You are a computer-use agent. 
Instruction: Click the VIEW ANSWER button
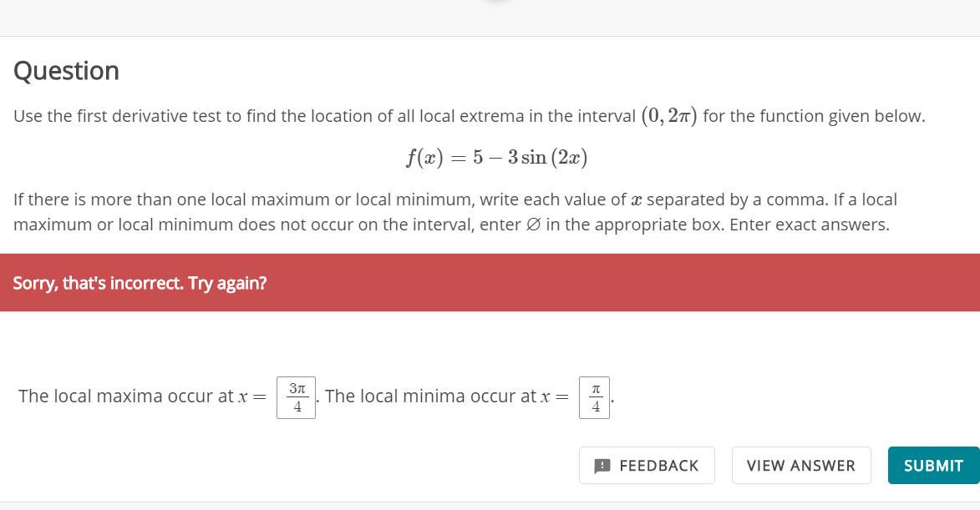[800, 465]
